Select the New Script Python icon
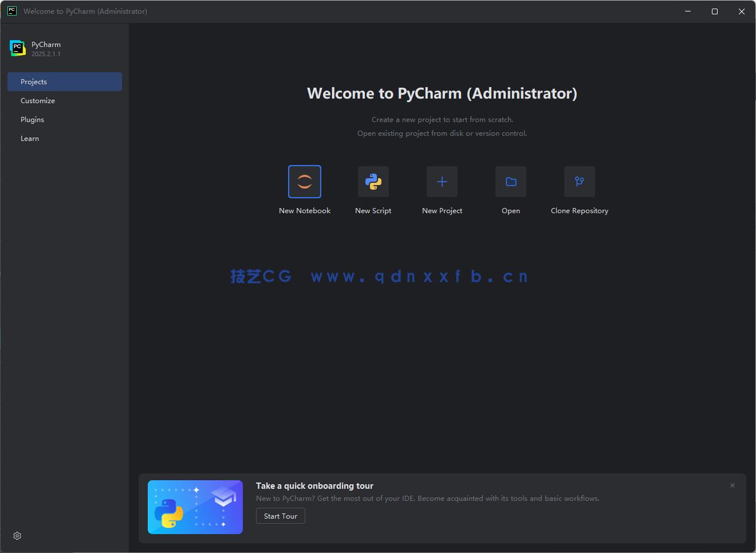756x553 pixels. pyautogui.click(x=373, y=182)
